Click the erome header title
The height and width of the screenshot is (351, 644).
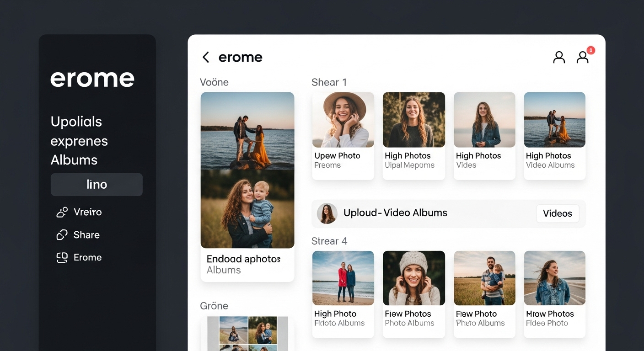coord(241,57)
